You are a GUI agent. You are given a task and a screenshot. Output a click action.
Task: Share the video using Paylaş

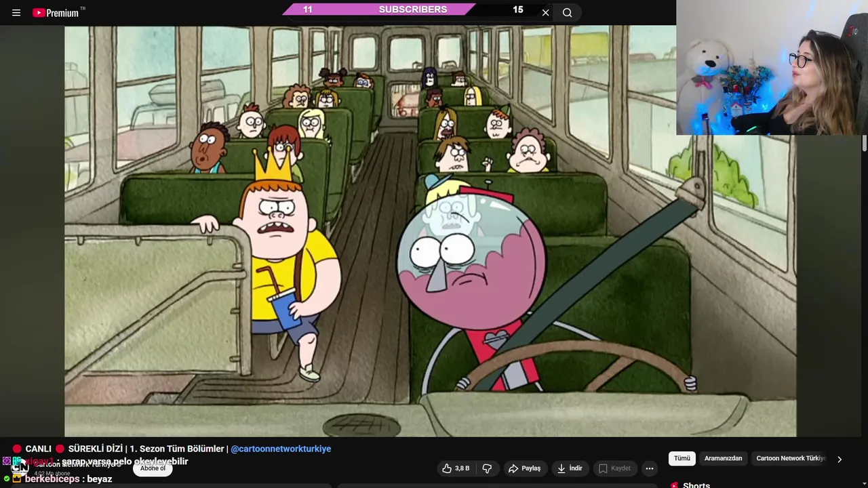[x=524, y=468]
